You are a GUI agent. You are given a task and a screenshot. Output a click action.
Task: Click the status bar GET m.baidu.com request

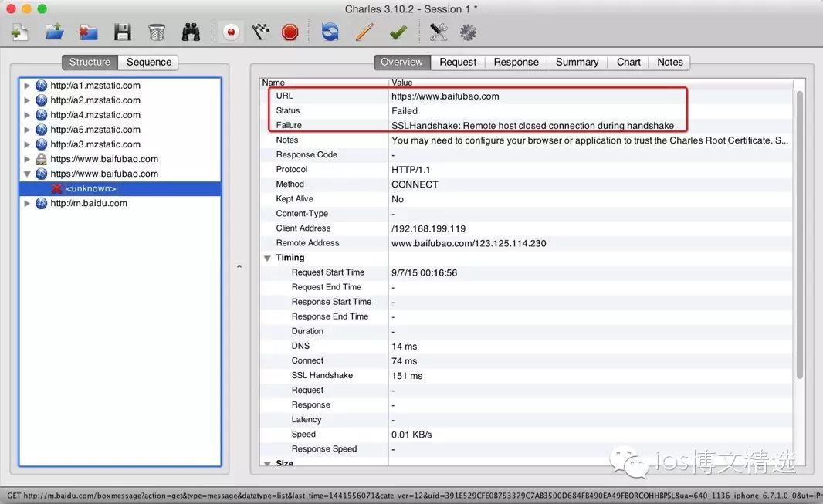coord(411,495)
